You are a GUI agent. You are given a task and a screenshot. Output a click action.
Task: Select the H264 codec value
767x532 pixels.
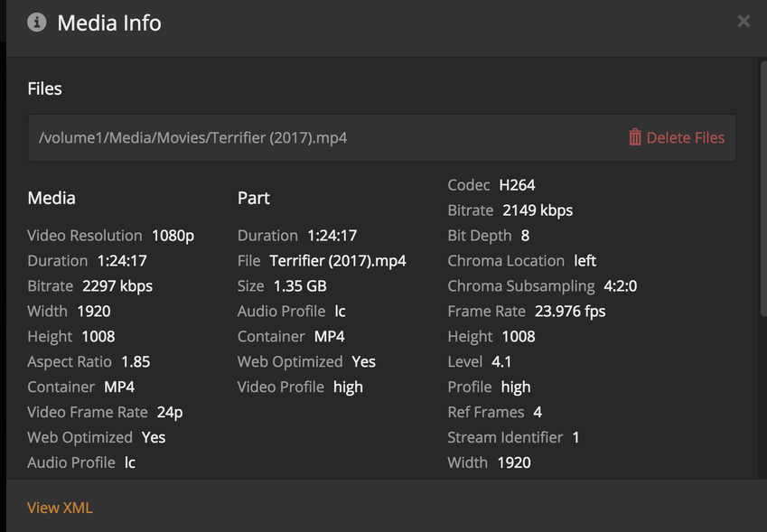[x=517, y=185]
